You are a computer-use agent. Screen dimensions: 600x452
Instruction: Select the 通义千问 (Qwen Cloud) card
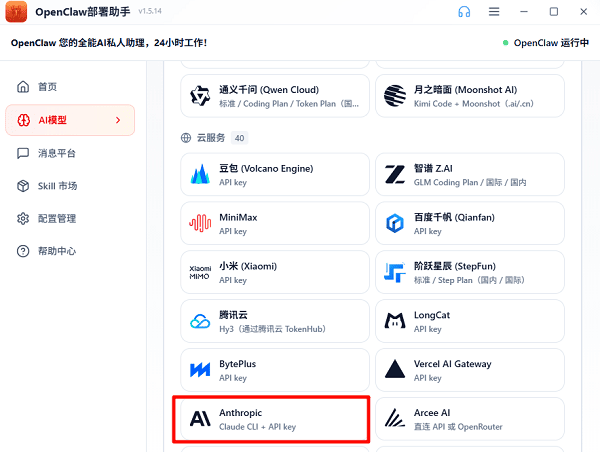pos(275,96)
